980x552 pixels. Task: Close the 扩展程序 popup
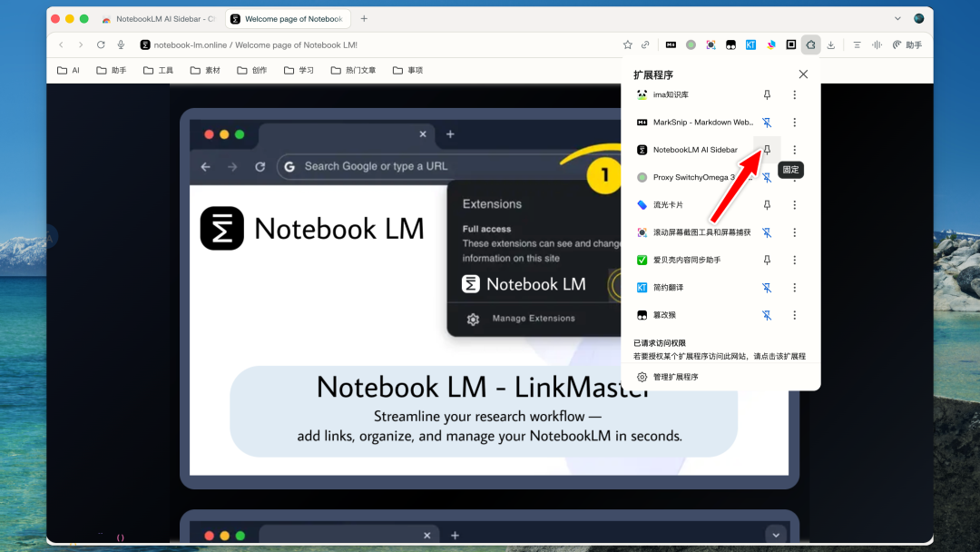(803, 74)
